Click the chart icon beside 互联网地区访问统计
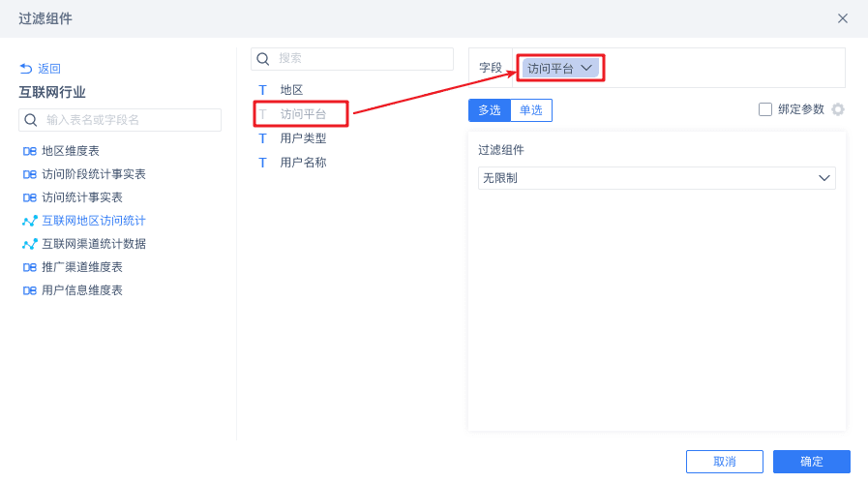868x483 pixels. coord(30,221)
